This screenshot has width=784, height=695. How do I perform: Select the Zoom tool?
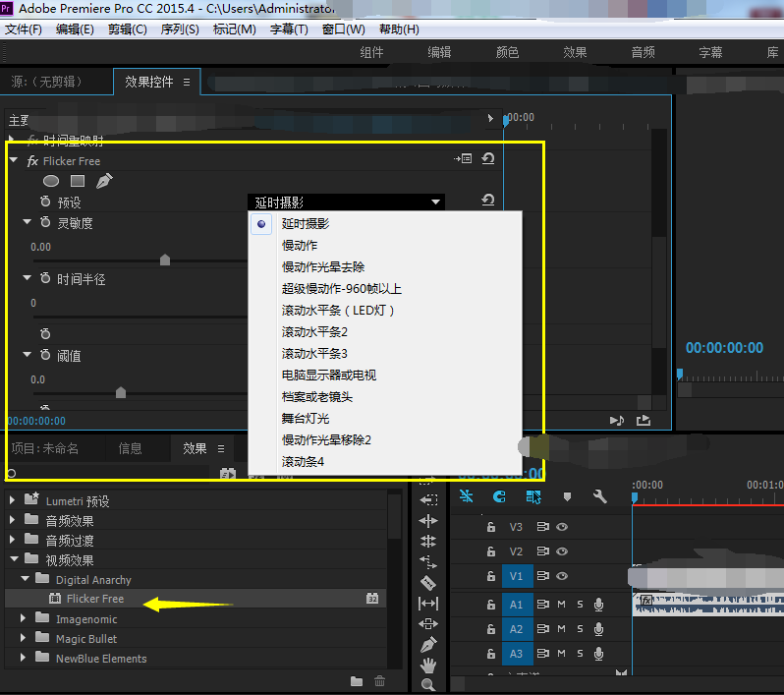(x=428, y=684)
